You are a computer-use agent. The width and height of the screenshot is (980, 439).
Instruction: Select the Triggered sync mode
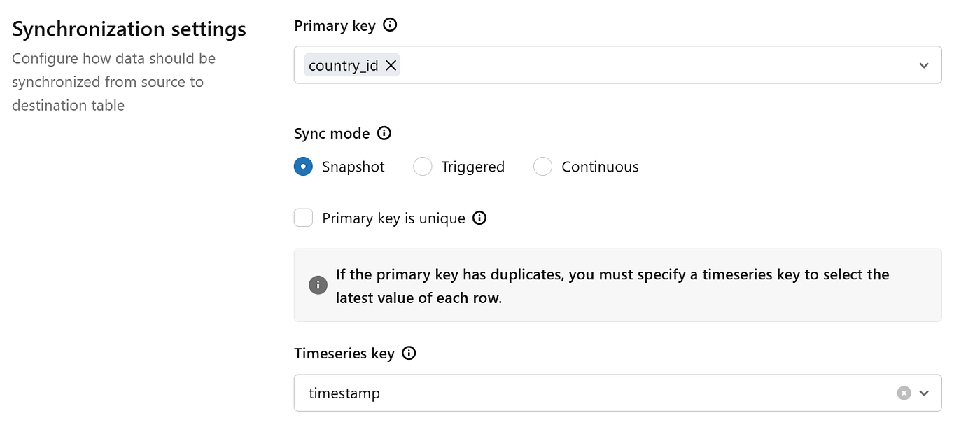tap(423, 167)
